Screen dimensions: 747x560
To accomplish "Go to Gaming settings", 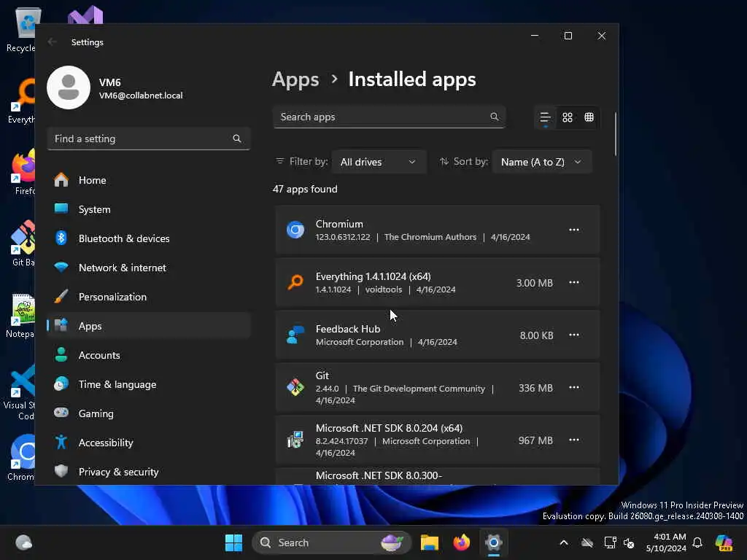I will 149,413.
